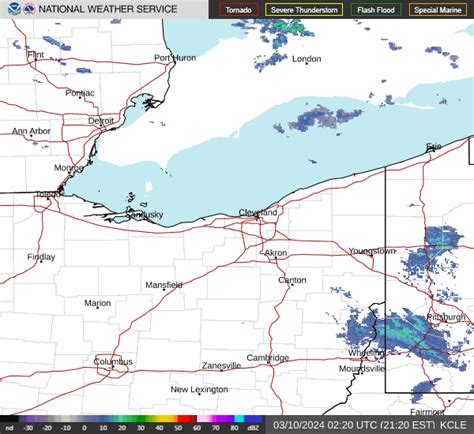Click the Findlay city label
The image size is (474, 434).
(41, 257)
